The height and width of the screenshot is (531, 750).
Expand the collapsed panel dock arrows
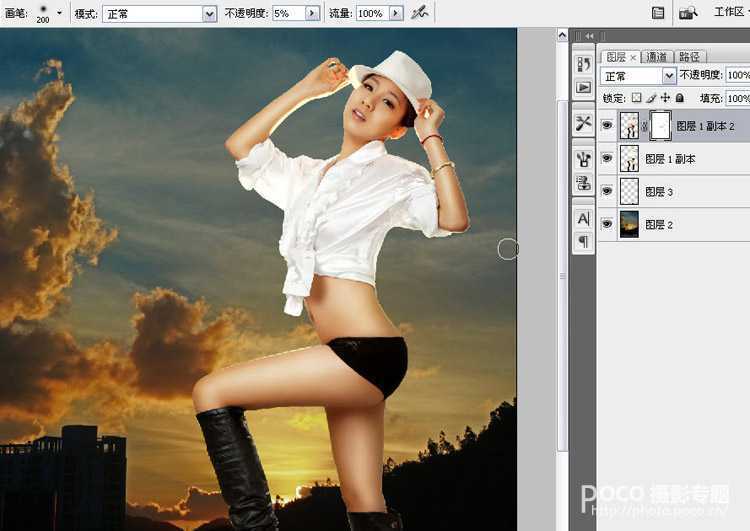[x=589, y=36]
